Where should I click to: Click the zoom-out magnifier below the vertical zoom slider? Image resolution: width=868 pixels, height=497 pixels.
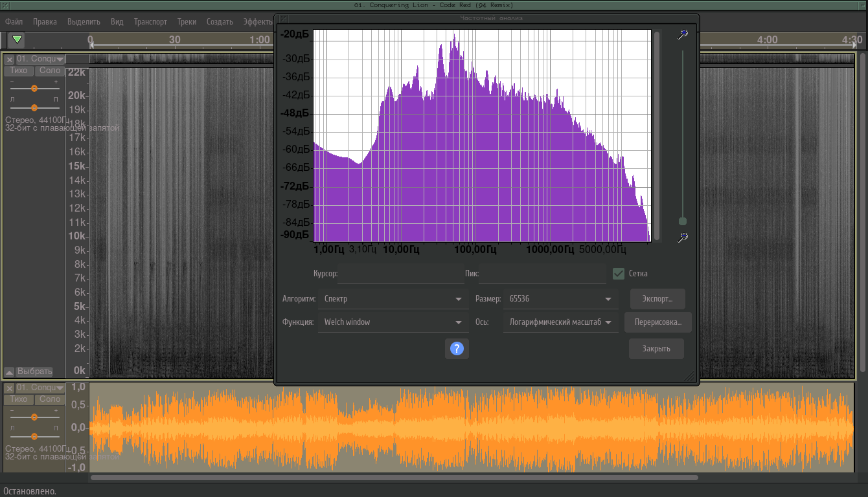tap(682, 237)
